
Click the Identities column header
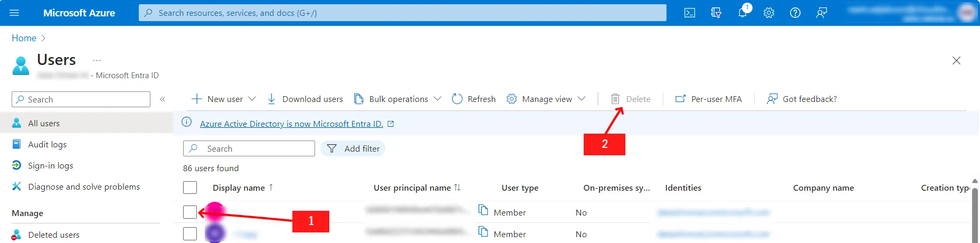coord(683,188)
